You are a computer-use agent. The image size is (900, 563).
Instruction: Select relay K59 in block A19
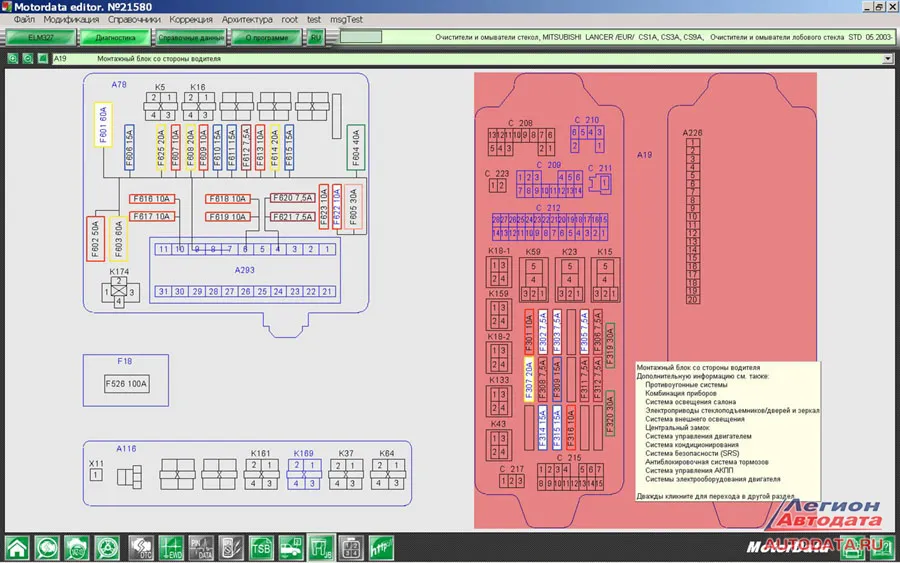(x=533, y=279)
